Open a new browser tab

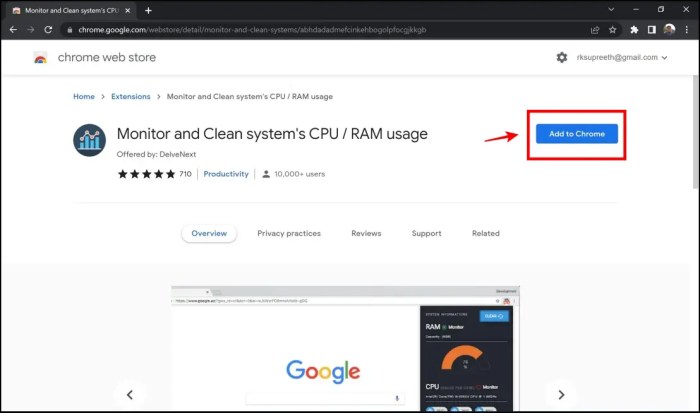click(x=149, y=10)
